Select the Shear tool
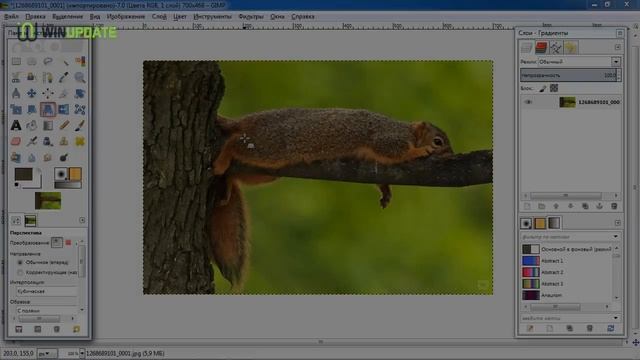Image resolution: width=640 pixels, height=360 pixels. pyautogui.click(x=32, y=109)
